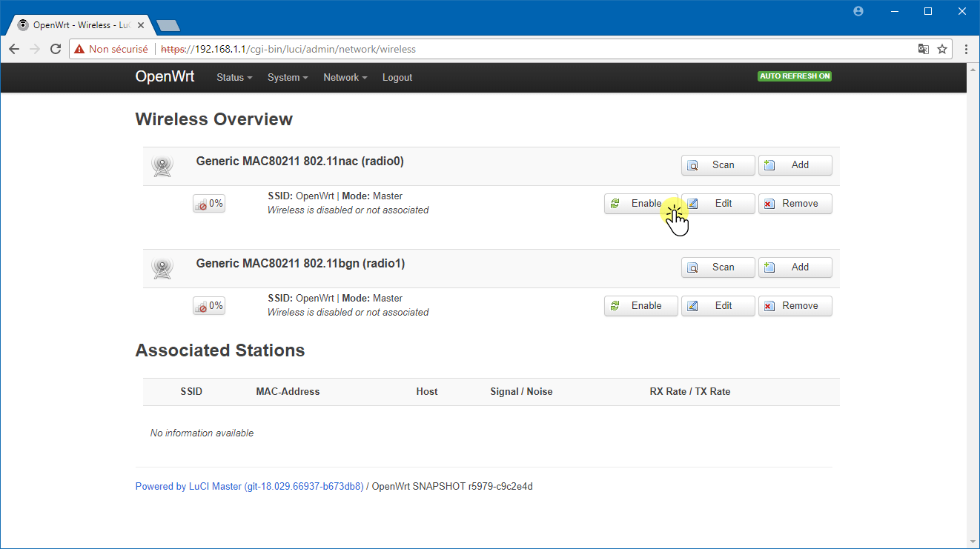Open a new browser tab

click(x=168, y=26)
